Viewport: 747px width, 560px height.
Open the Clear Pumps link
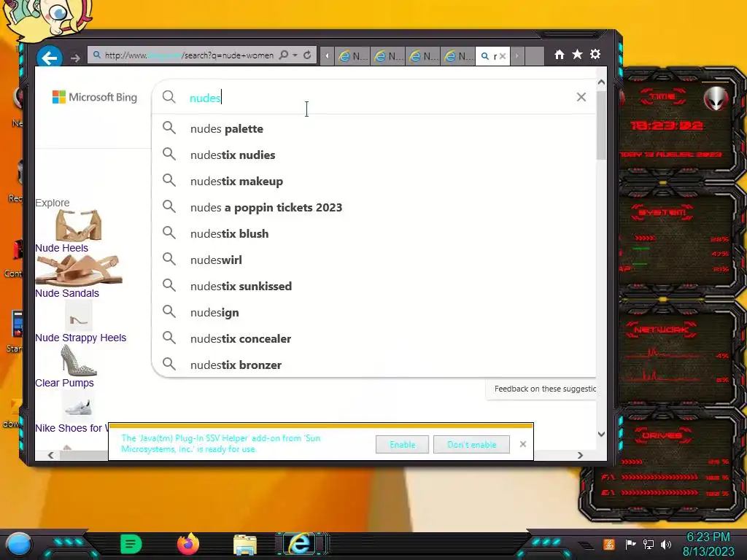pos(64,383)
